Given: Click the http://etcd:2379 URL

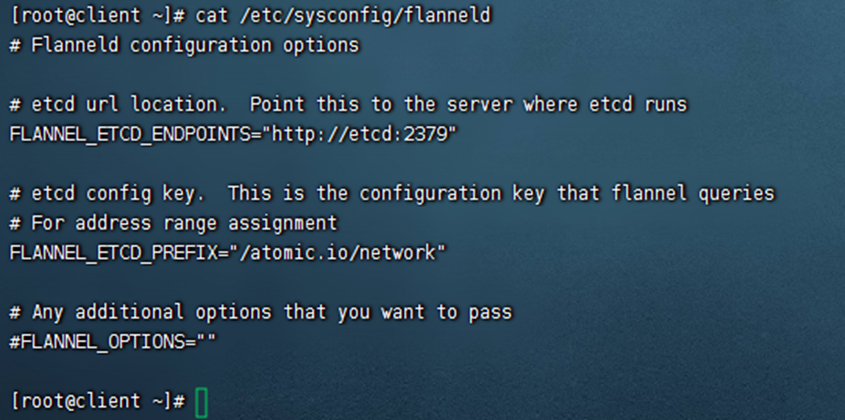Looking at the screenshot, I should point(359,134).
